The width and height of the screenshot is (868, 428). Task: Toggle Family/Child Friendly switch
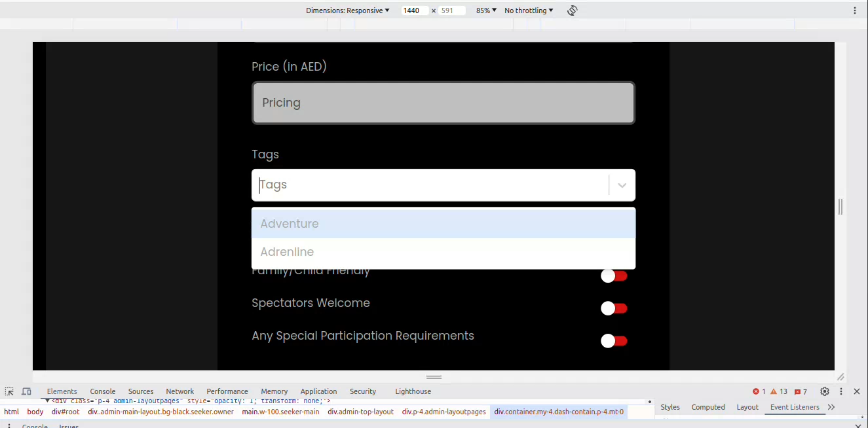point(614,276)
